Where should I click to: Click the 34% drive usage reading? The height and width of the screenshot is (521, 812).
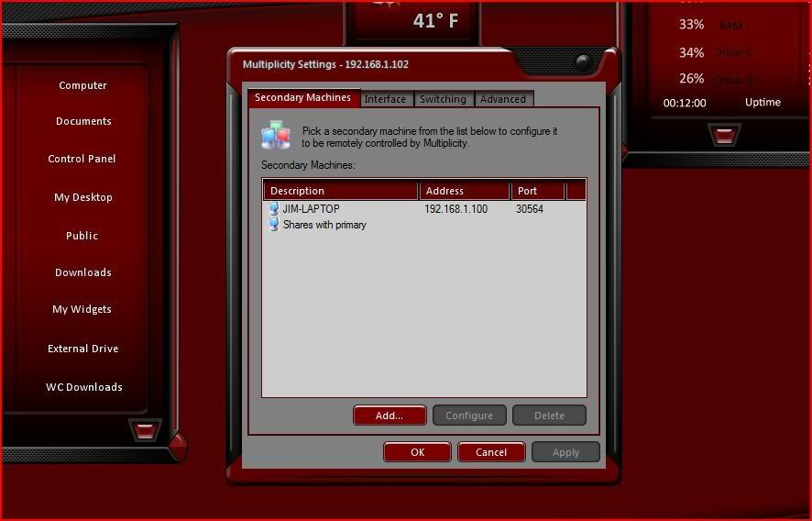[x=691, y=52]
